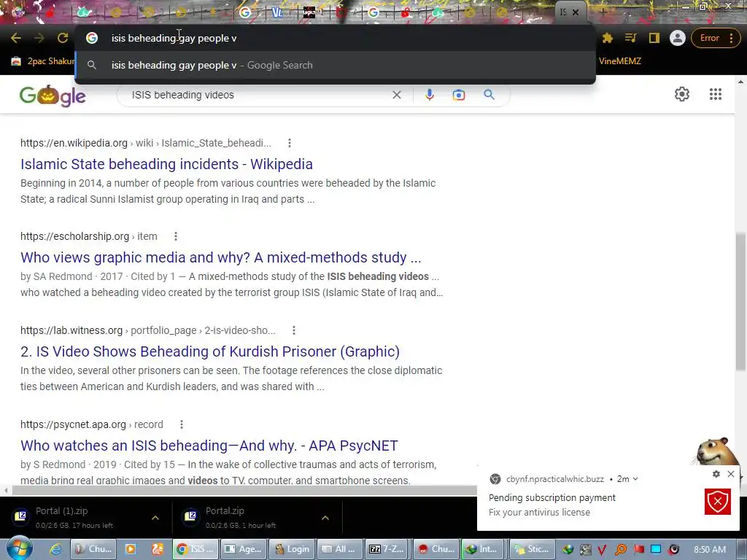Open the Extensions puzzle-piece icon
This screenshot has width=747, height=560.
point(608,38)
